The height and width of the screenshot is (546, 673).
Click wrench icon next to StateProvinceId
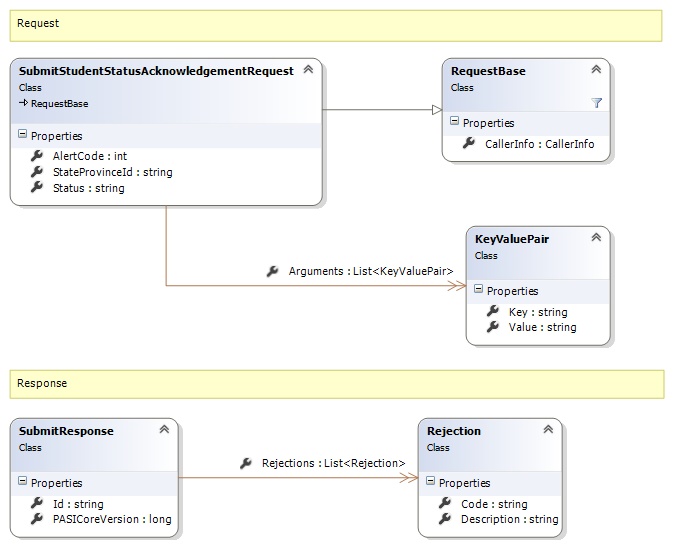[x=37, y=172]
